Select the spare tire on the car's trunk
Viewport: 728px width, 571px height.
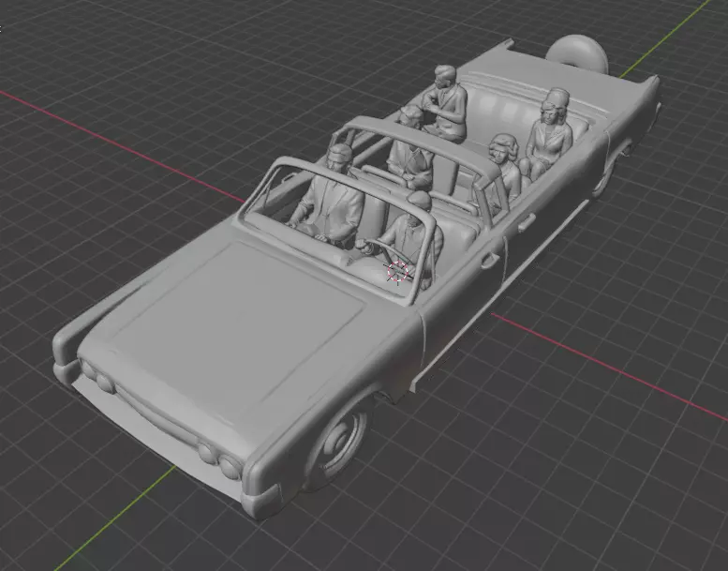[x=578, y=53]
